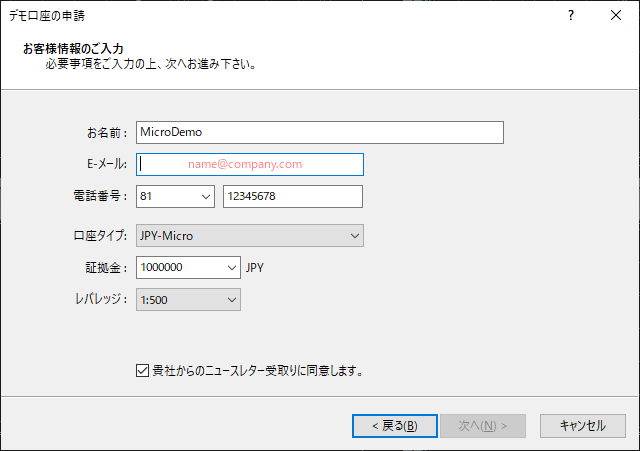
Task: Select the JPY-Micro account type text
Action: pos(167,236)
